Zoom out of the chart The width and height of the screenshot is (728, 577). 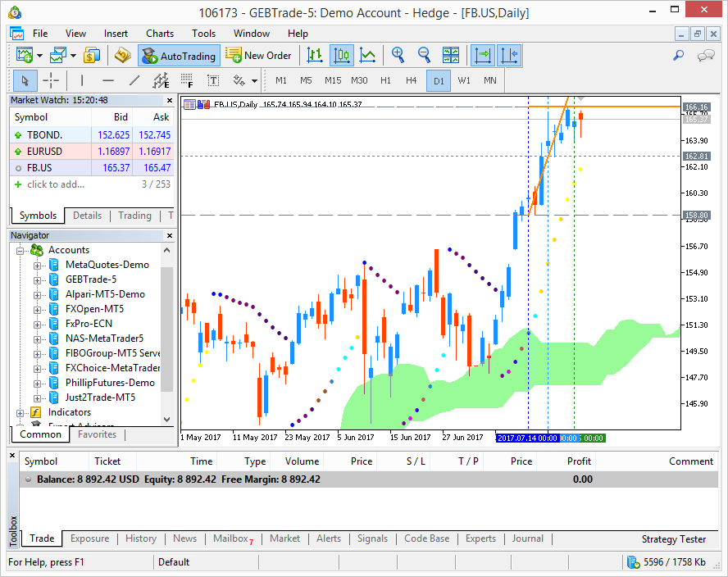point(424,56)
